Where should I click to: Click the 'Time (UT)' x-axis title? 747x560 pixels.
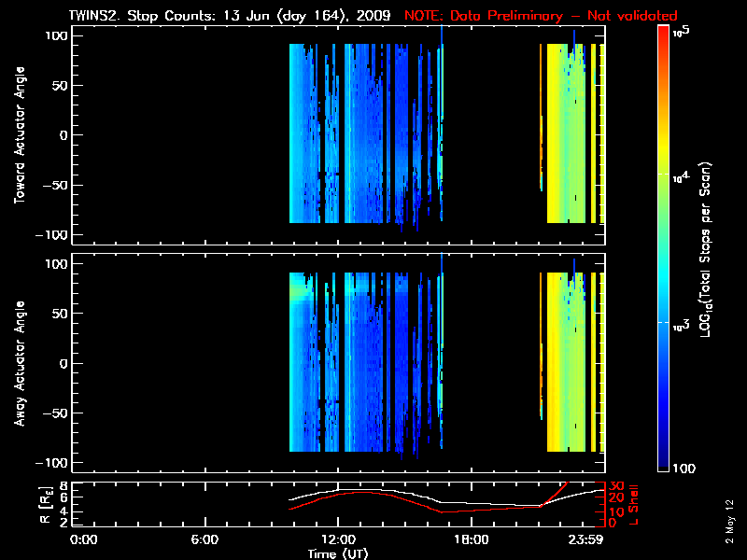pyautogui.click(x=339, y=553)
